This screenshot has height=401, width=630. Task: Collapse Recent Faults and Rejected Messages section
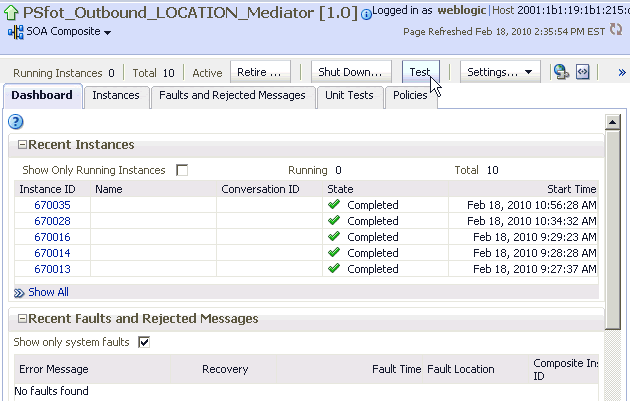[x=22, y=319]
